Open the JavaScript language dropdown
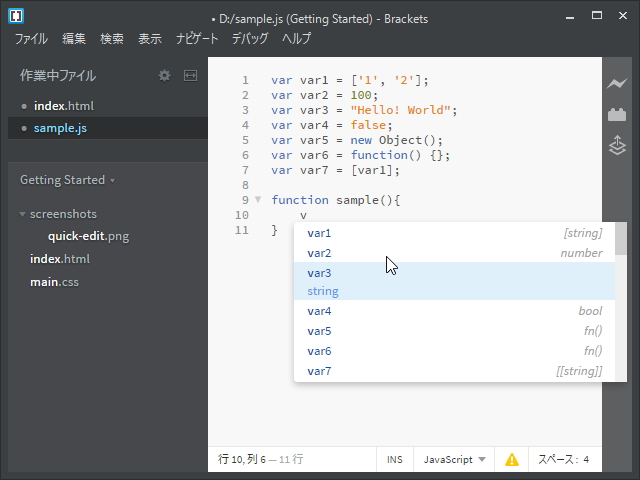This screenshot has height=480, width=640. (x=454, y=460)
